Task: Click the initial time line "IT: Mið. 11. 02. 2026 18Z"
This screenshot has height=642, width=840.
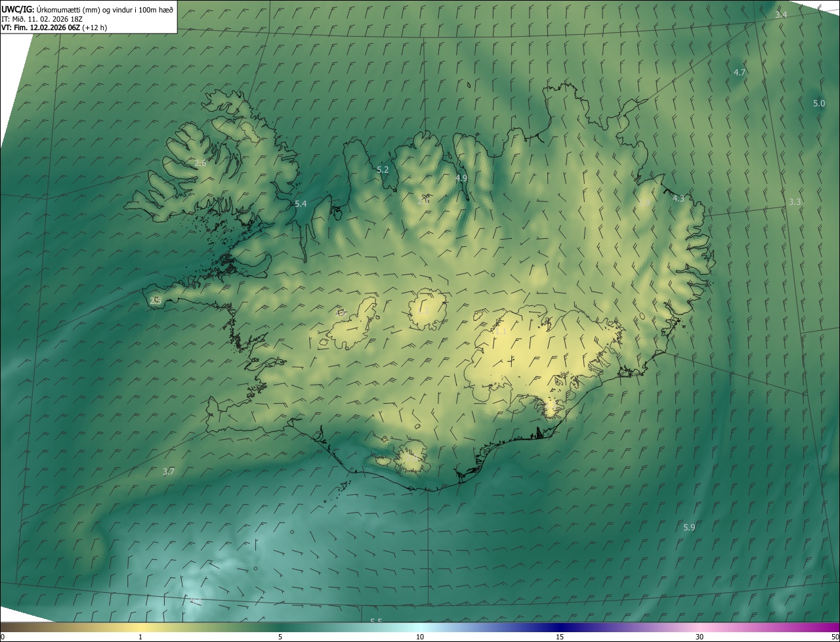Action: pos(41,19)
